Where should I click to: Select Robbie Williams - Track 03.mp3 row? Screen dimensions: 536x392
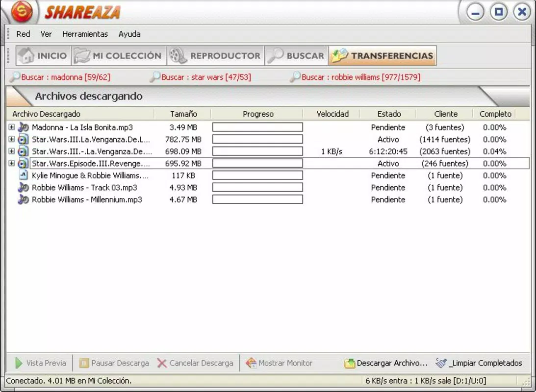268,188
